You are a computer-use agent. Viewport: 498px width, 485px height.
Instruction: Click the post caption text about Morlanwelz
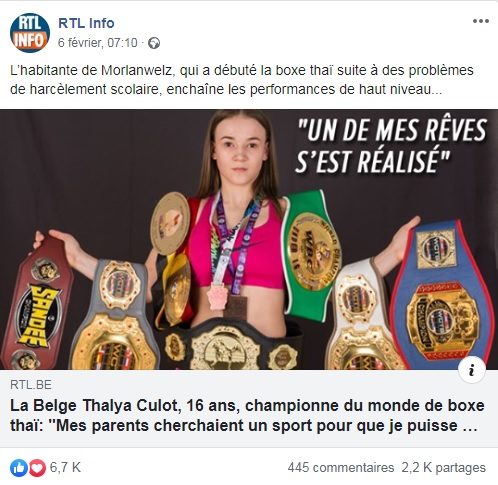point(242,80)
